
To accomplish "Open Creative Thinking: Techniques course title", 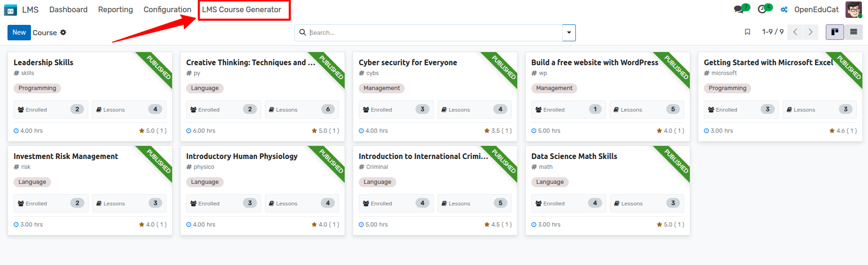I will [x=250, y=62].
